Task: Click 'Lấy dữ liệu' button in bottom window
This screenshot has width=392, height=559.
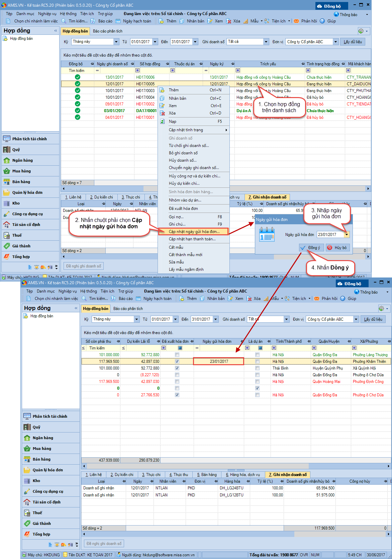Action: coord(373,319)
